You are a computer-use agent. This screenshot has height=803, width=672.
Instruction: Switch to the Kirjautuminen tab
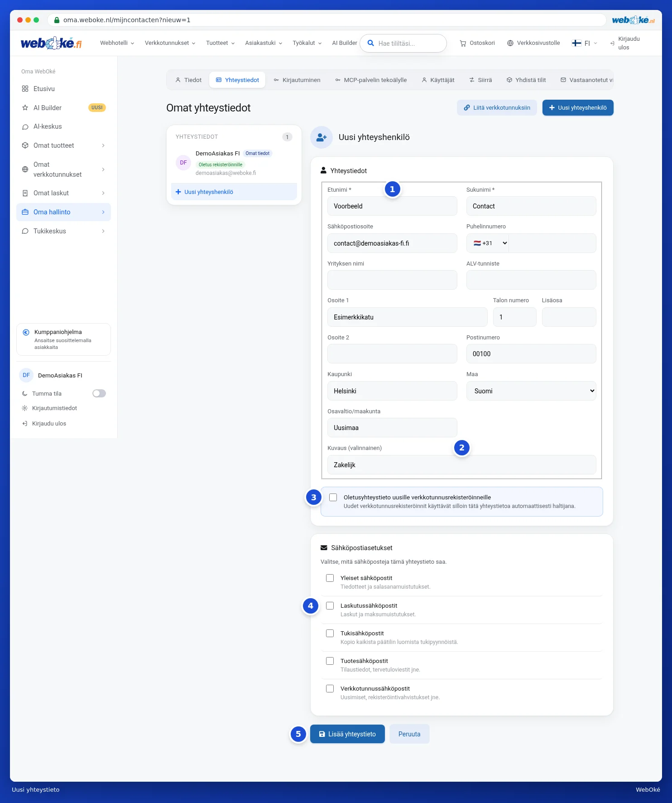coord(297,80)
